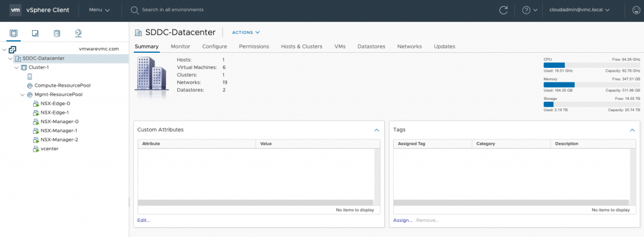Click the Memory usage bar
Image resolution: width=644 pixels, height=237 pixels.
(x=591, y=85)
